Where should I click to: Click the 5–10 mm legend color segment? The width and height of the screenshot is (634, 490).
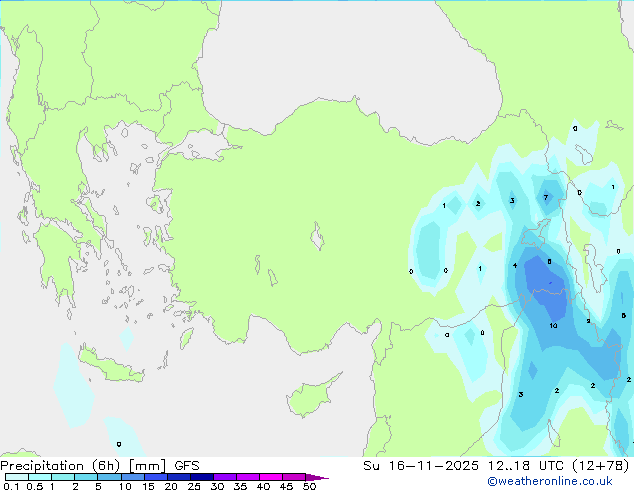[109, 477]
